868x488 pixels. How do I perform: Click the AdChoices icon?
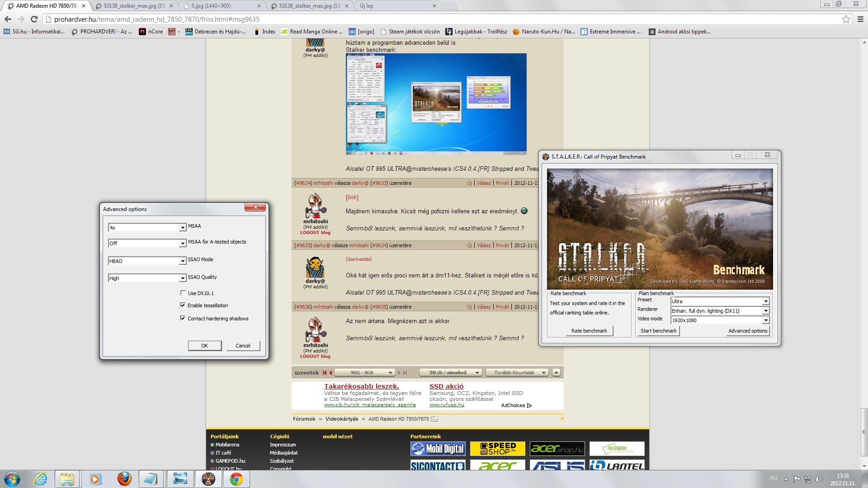click(529, 405)
